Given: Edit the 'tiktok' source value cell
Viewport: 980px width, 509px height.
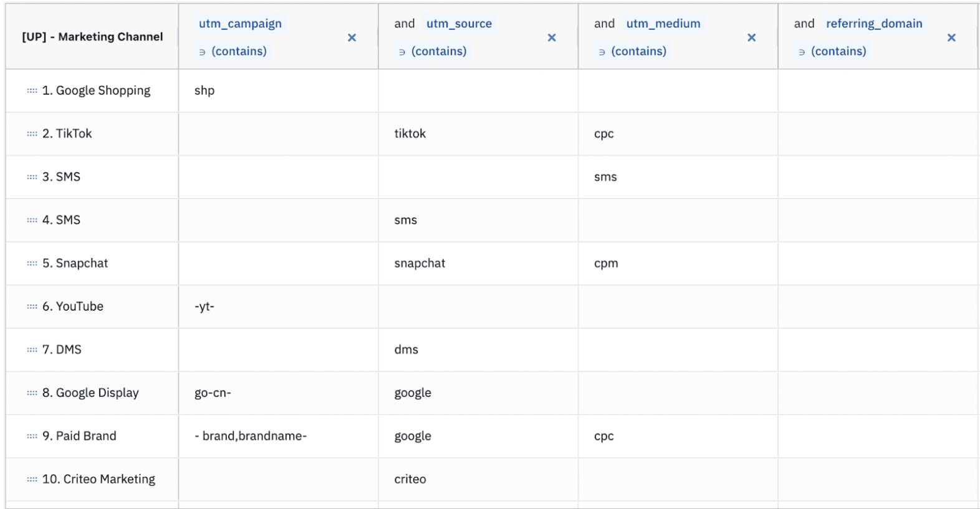Looking at the screenshot, I should click(478, 134).
